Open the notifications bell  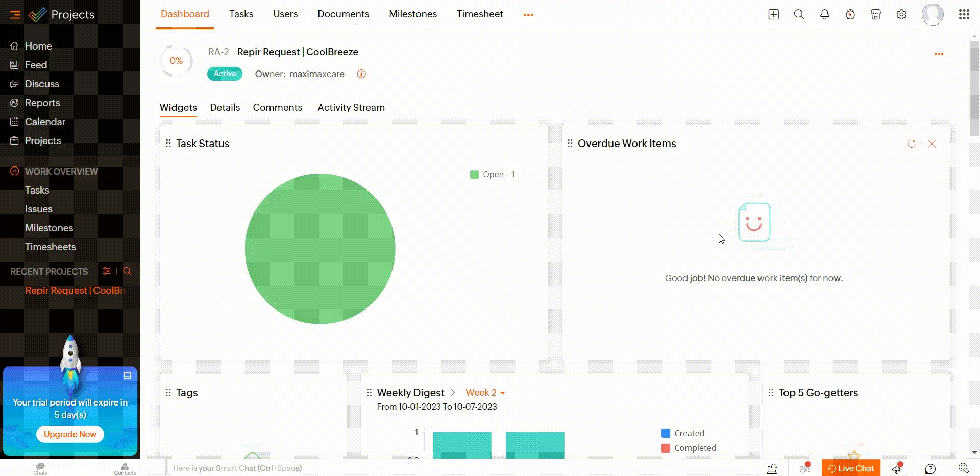pyautogui.click(x=824, y=15)
